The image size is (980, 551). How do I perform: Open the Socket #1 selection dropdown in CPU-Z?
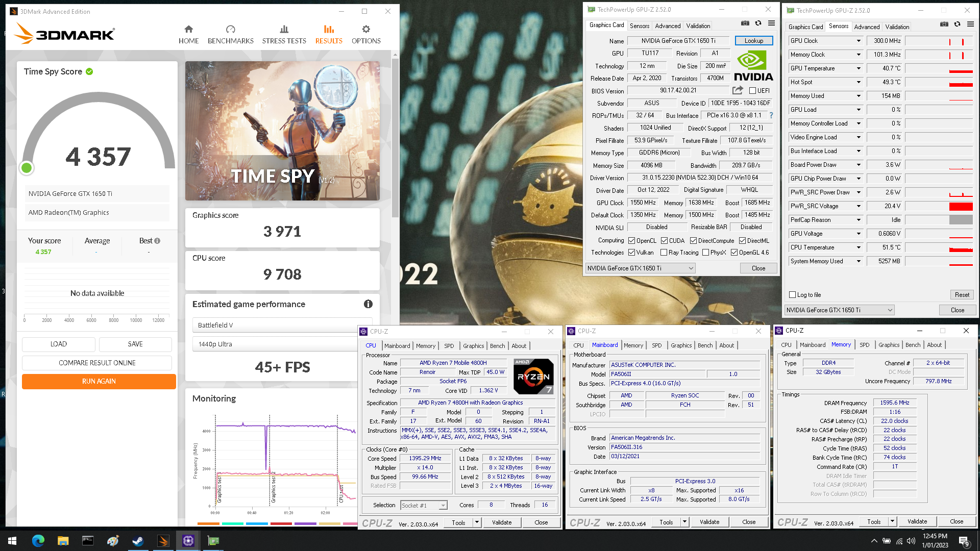424,506
